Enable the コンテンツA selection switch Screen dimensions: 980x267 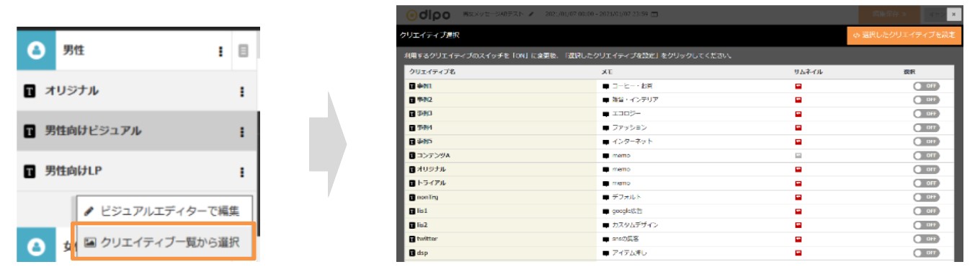926,155
